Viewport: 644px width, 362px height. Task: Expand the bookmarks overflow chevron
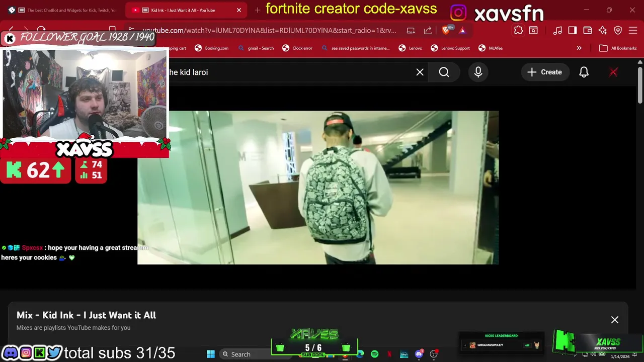coord(579,48)
